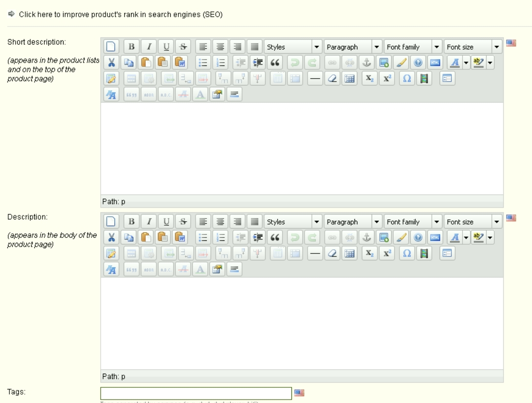Toggle superscript in Short description editor
Viewport: 532px width, 403px height.
(x=387, y=78)
